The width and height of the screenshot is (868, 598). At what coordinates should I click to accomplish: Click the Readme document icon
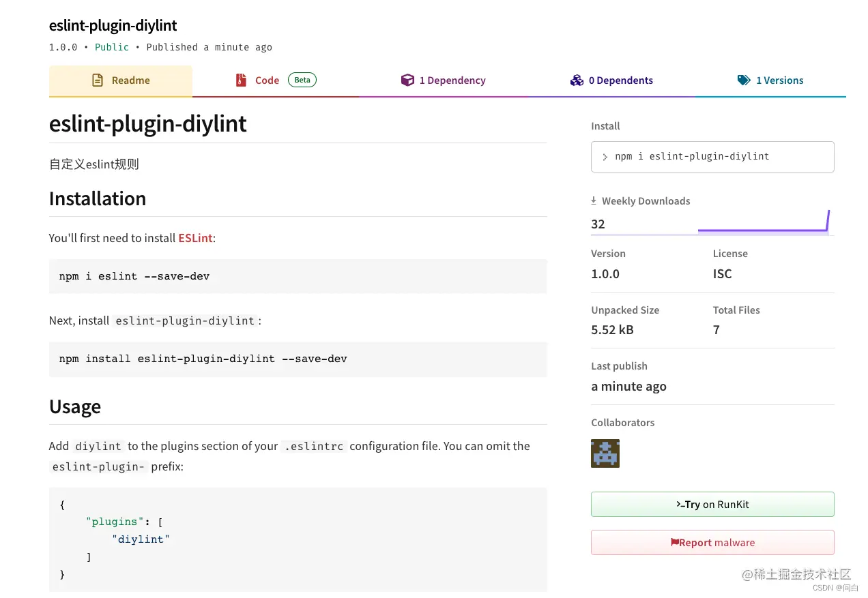tap(98, 80)
